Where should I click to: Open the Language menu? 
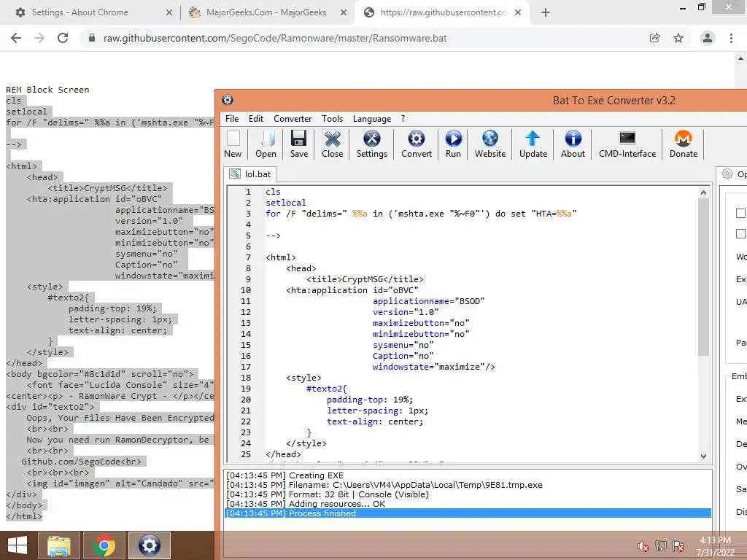pyautogui.click(x=372, y=119)
